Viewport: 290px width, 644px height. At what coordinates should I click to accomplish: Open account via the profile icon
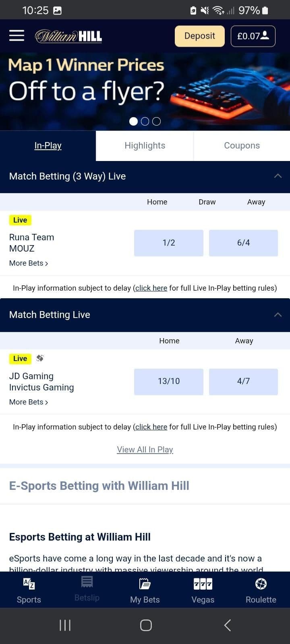click(x=265, y=36)
